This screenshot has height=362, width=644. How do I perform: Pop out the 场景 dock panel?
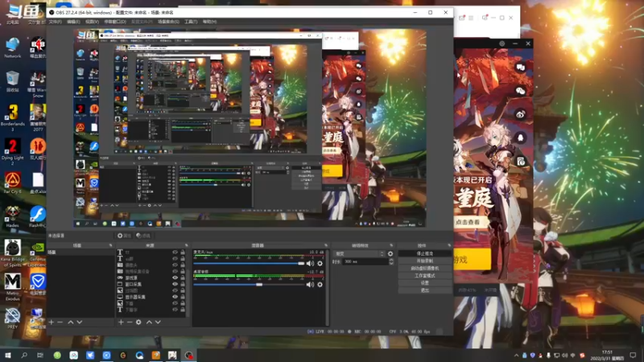pyautogui.click(x=110, y=245)
